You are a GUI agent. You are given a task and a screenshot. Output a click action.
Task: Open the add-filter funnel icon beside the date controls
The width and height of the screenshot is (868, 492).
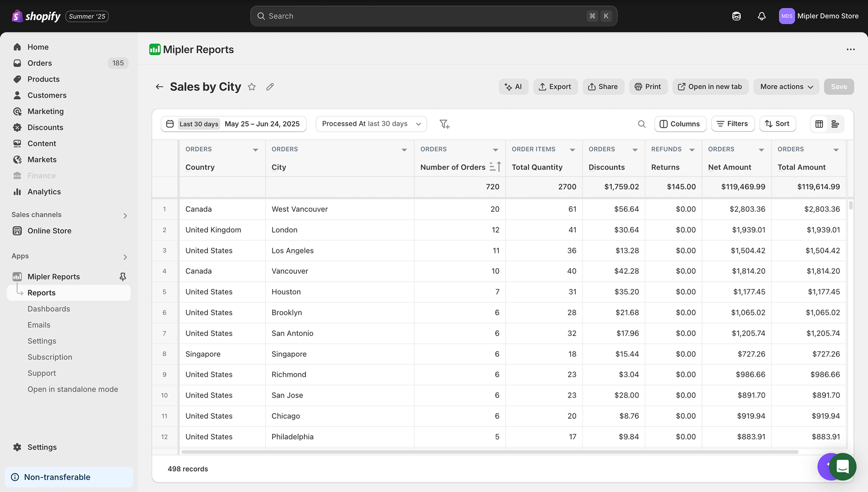(444, 124)
